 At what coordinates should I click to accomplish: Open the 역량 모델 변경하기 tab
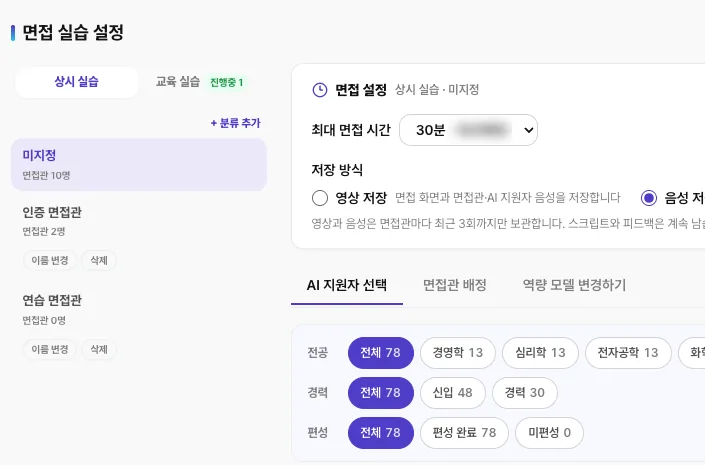[574, 285]
